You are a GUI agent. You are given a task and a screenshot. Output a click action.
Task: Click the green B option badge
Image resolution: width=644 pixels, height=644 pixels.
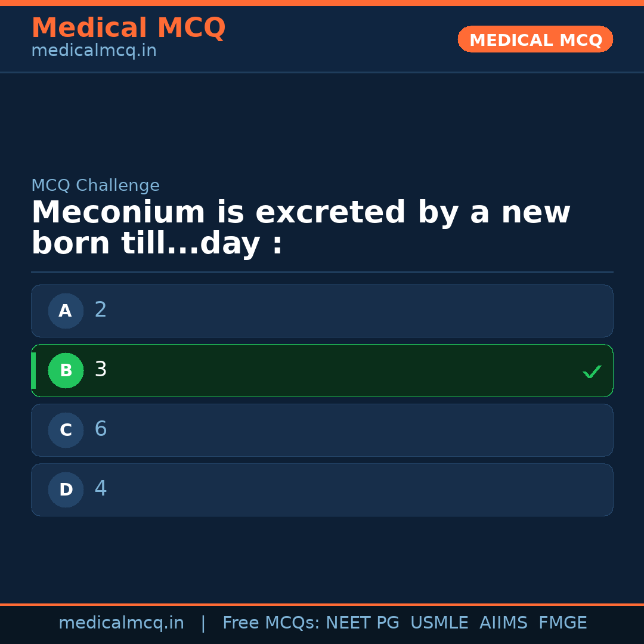(66, 370)
